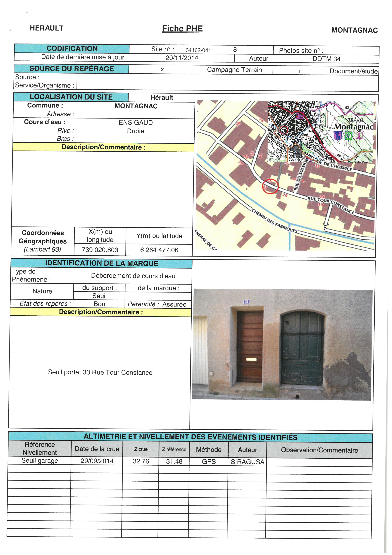Click the Y coordinate 6 264 477.06

pyautogui.click(x=159, y=250)
